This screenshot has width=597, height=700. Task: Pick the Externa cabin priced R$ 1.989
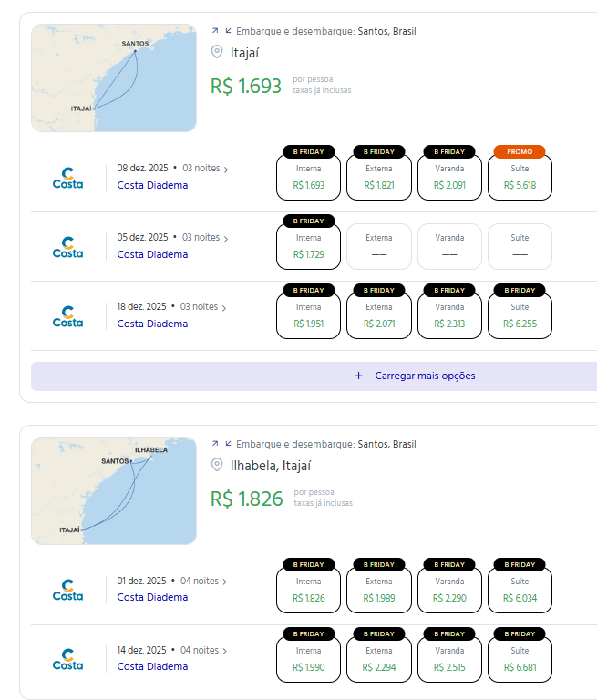(379, 590)
